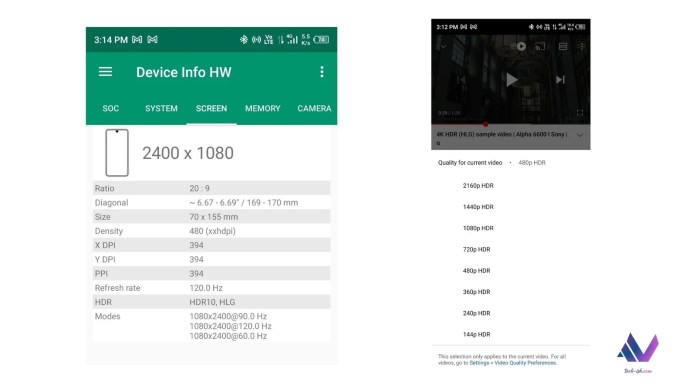
Task: Tap the Refresh rate value 120.0 Hz
Action: tap(206, 288)
